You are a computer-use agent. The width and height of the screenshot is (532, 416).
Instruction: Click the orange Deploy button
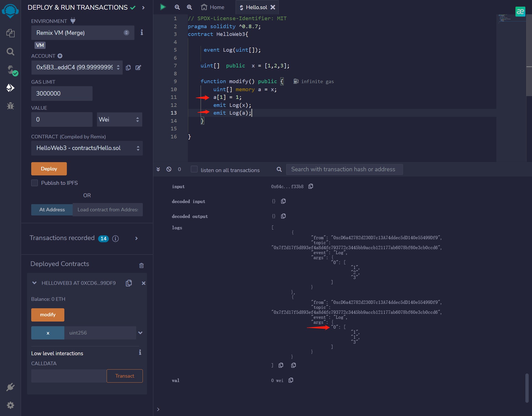(49, 169)
